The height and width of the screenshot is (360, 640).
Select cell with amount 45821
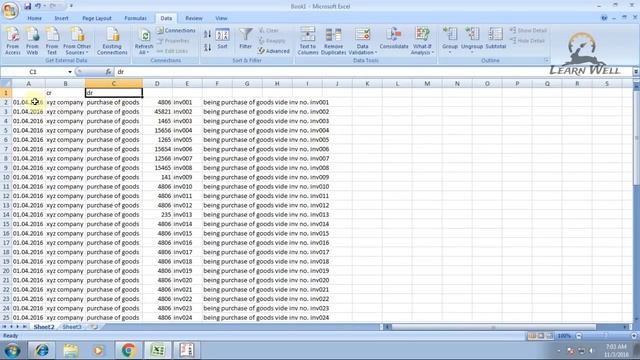click(x=157, y=111)
